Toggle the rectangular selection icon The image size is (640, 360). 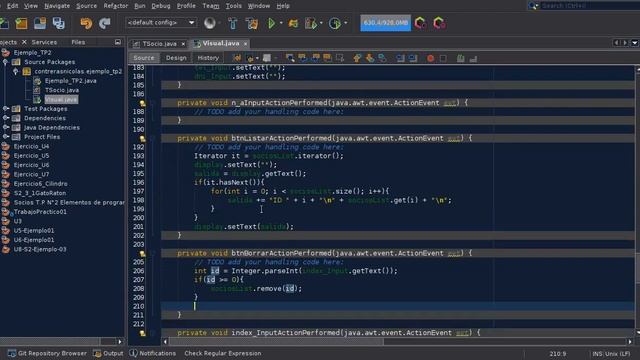click(340, 58)
